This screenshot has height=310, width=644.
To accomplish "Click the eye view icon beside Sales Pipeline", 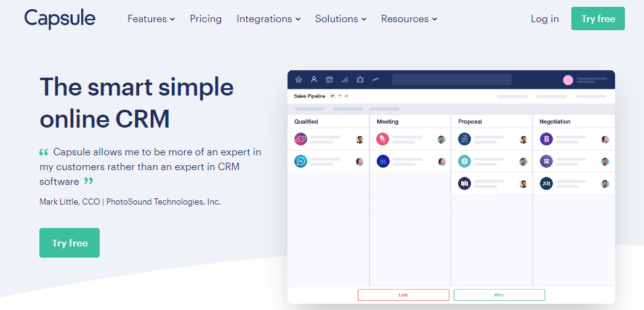I will (346, 96).
